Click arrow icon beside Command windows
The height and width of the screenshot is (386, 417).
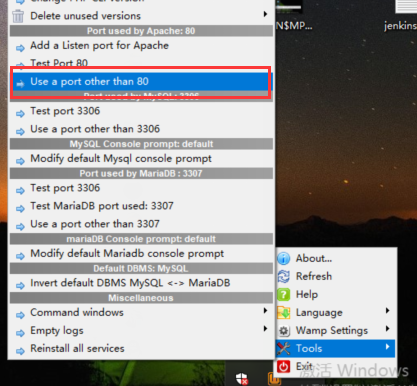click(x=20, y=315)
